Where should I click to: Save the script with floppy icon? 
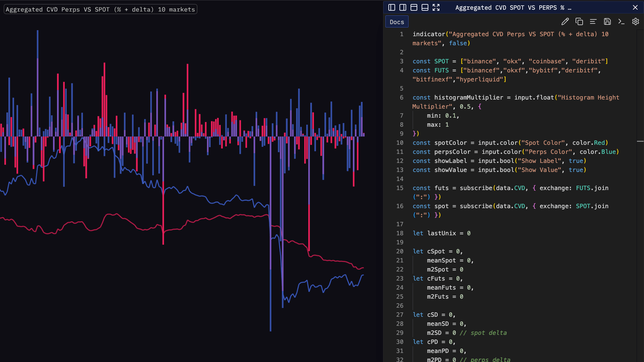pyautogui.click(x=607, y=22)
